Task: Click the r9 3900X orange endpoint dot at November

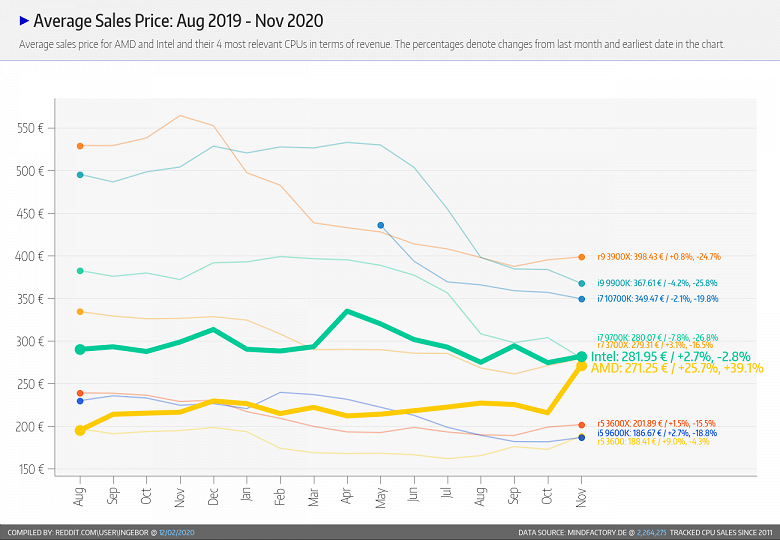Action: 581,257
